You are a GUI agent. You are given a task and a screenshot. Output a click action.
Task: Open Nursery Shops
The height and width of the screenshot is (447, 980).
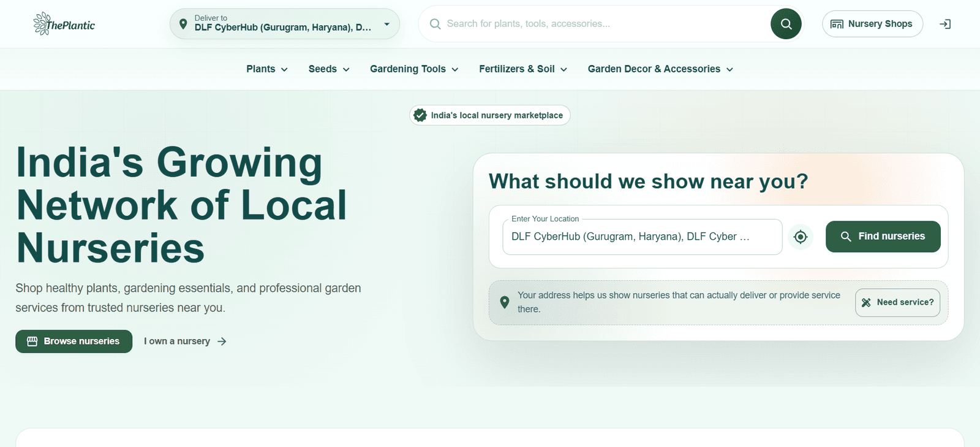[872, 24]
